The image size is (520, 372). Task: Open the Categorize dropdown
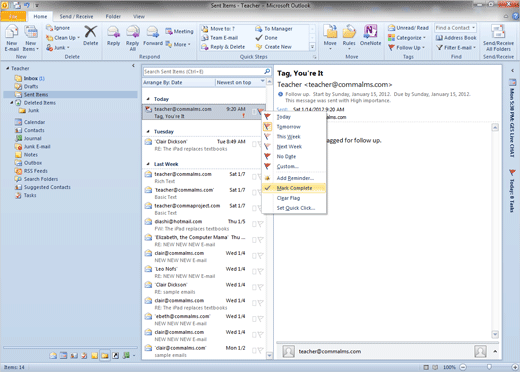point(407,38)
